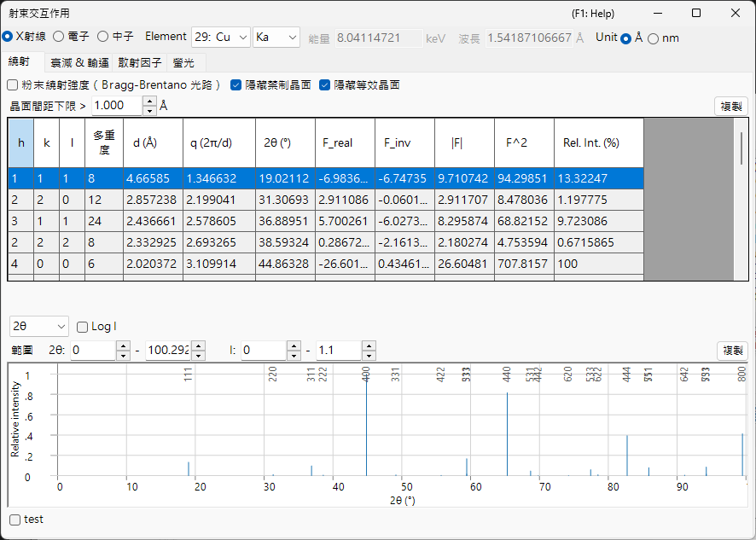
Task: Click the h column header
Action: pyautogui.click(x=20, y=143)
